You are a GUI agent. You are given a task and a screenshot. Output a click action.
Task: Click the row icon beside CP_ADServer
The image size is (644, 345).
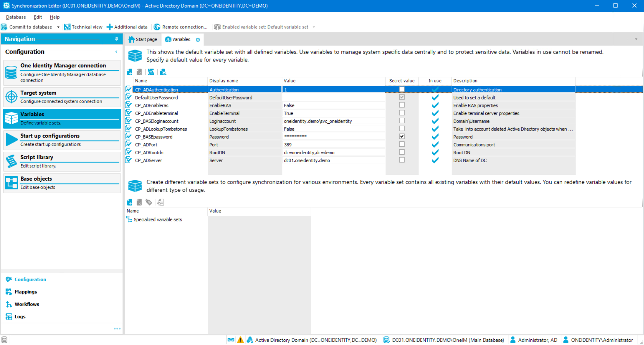[x=128, y=160]
